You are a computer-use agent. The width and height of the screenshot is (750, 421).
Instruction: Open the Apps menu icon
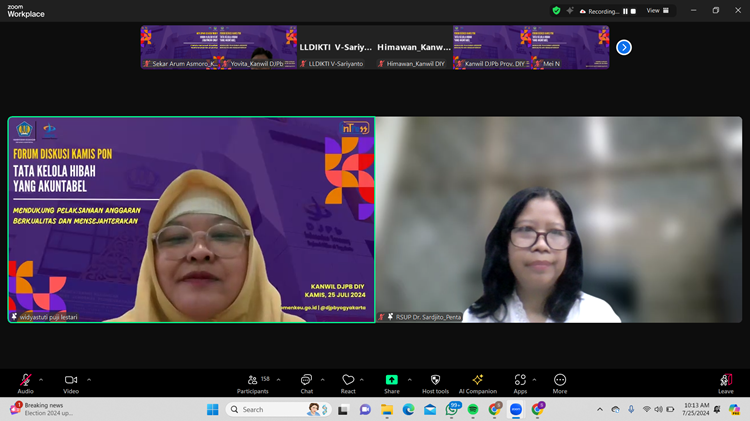(x=520, y=381)
